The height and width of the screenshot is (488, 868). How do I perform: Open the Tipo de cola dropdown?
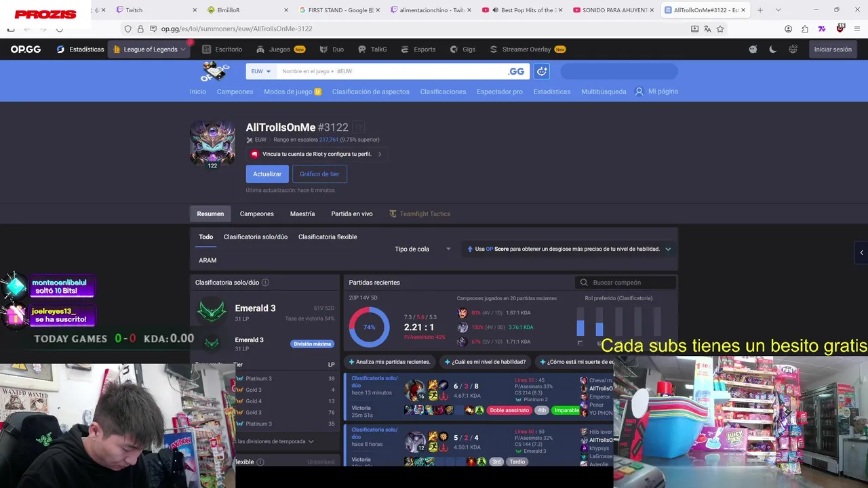(x=422, y=249)
